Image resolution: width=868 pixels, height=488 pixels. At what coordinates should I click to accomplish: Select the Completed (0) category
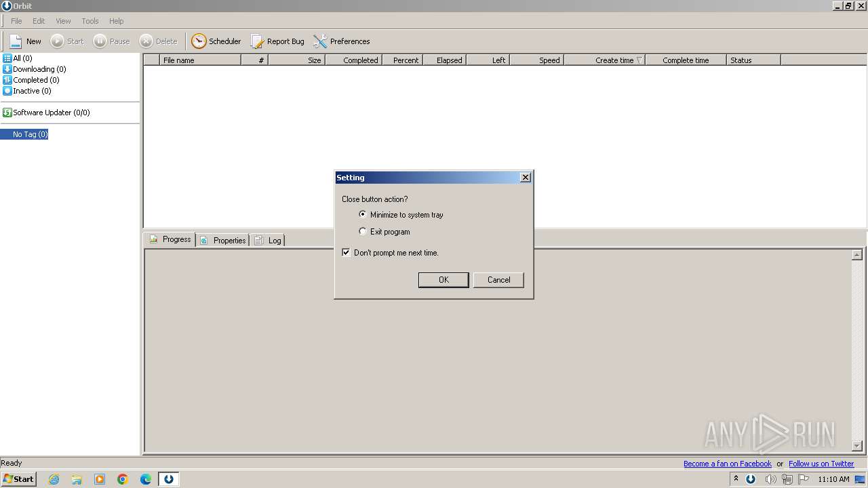tap(31, 80)
